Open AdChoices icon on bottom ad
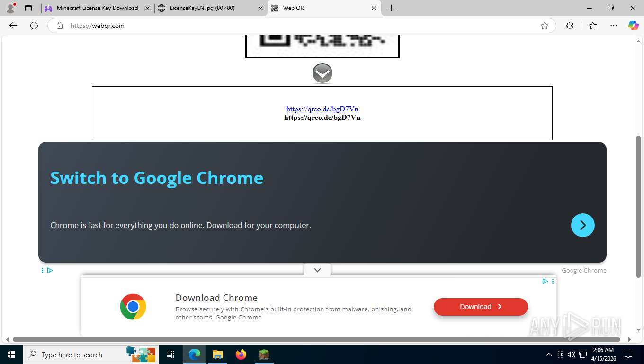 point(545,281)
